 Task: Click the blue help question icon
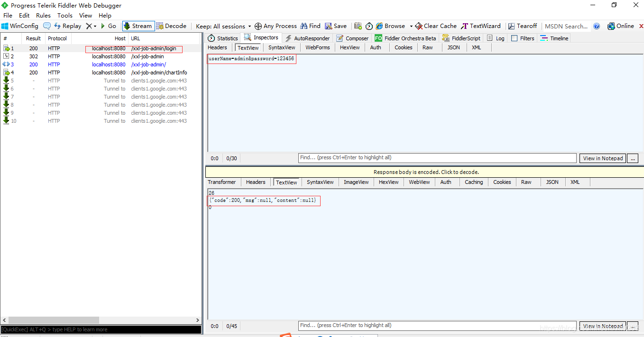(597, 26)
